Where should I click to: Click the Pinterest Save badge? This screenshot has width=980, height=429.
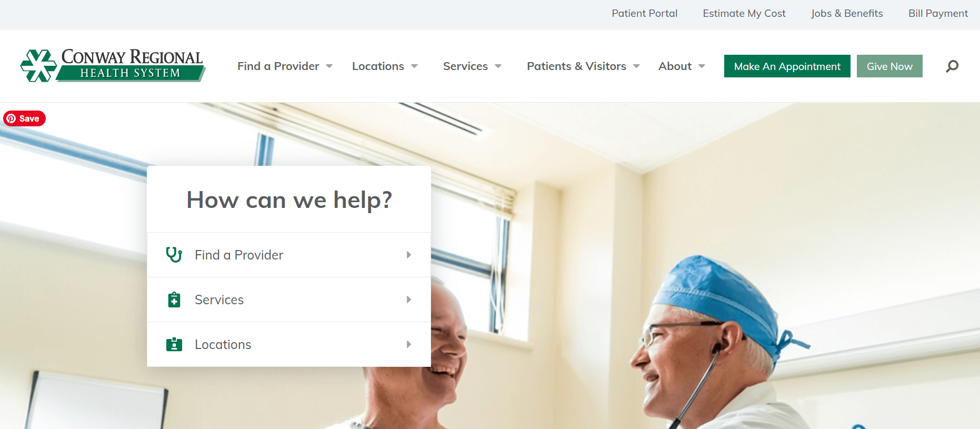pyautogui.click(x=25, y=118)
